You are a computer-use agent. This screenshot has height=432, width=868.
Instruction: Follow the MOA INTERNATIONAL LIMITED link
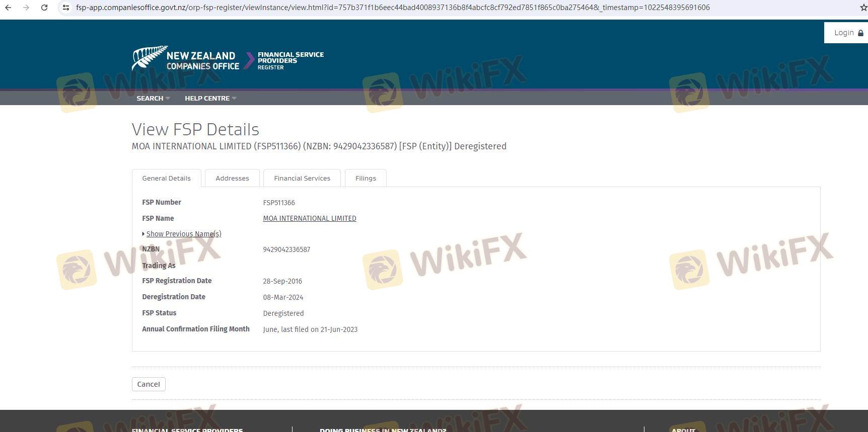click(x=309, y=218)
